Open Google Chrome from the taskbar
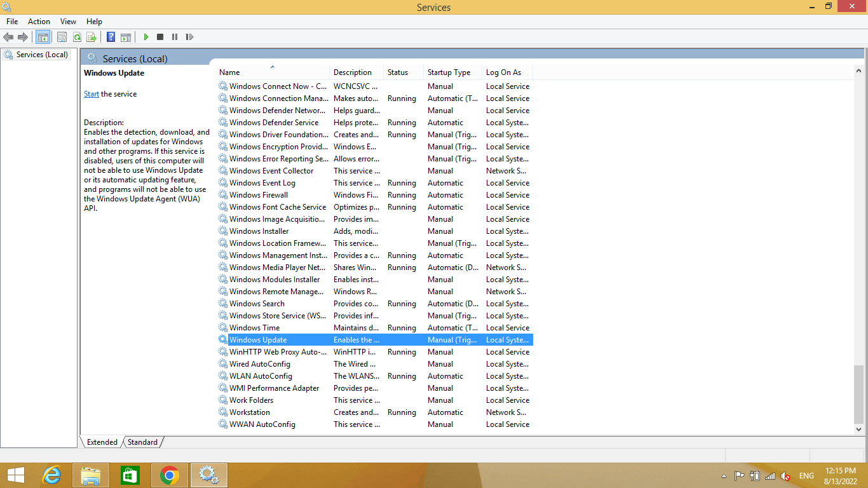The width and height of the screenshot is (868, 488). [169, 475]
